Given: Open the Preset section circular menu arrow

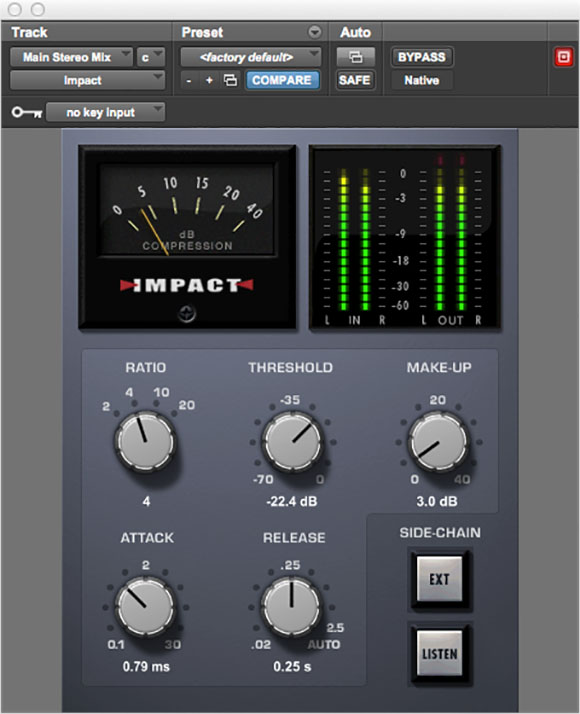Looking at the screenshot, I should click(x=315, y=32).
